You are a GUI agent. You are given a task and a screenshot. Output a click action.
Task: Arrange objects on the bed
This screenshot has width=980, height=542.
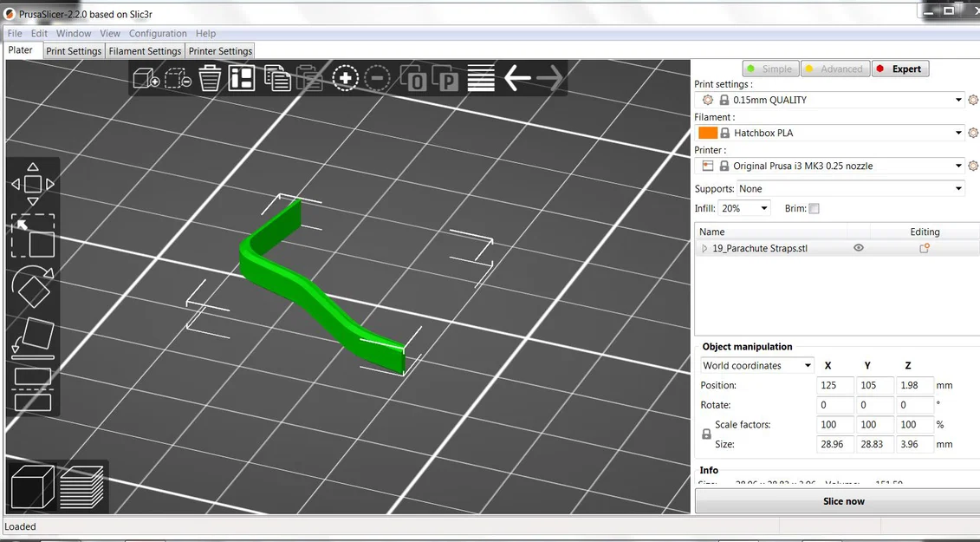pos(241,79)
